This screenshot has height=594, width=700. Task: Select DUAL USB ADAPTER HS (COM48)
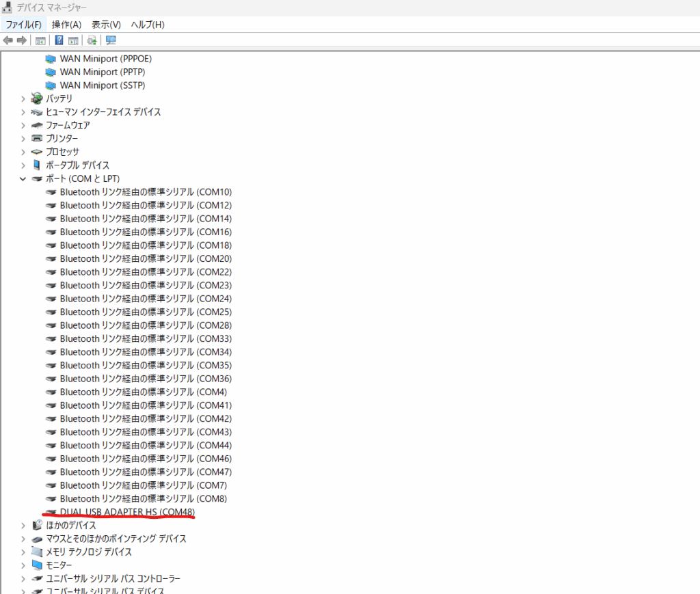pyautogui.click(x=127, y=512)
